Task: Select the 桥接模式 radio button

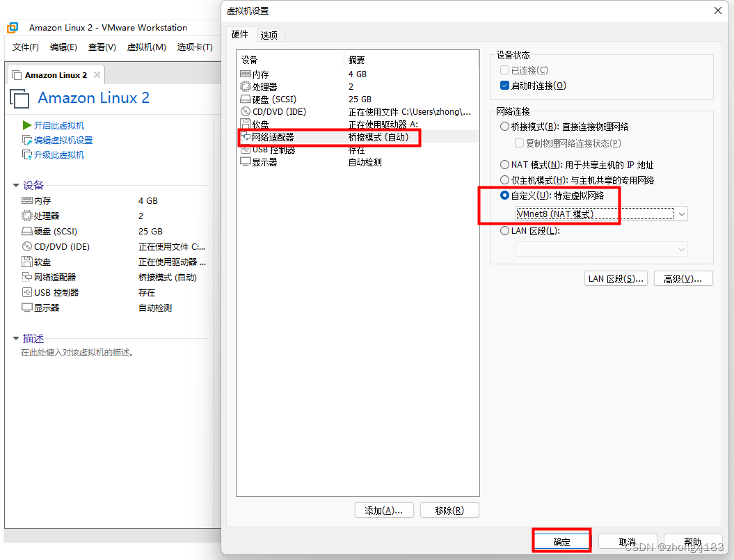Action: 504,125
